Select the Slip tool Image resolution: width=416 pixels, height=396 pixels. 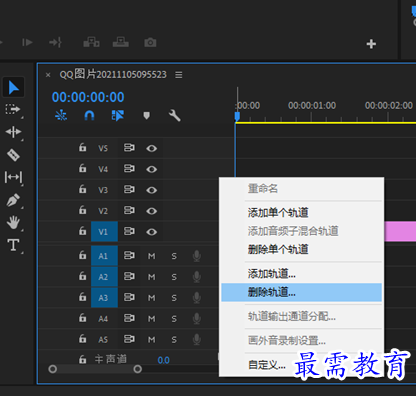13,177
